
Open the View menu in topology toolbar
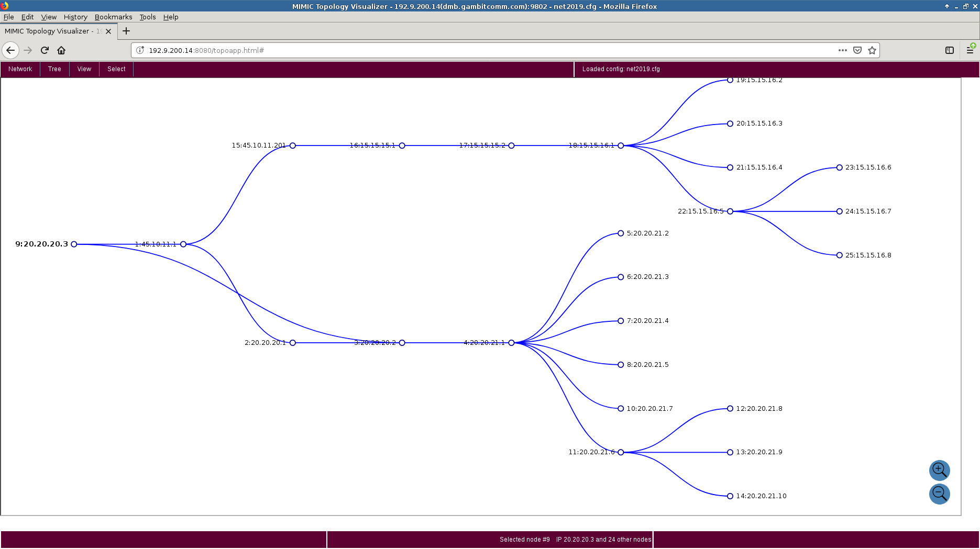(84, 69)
